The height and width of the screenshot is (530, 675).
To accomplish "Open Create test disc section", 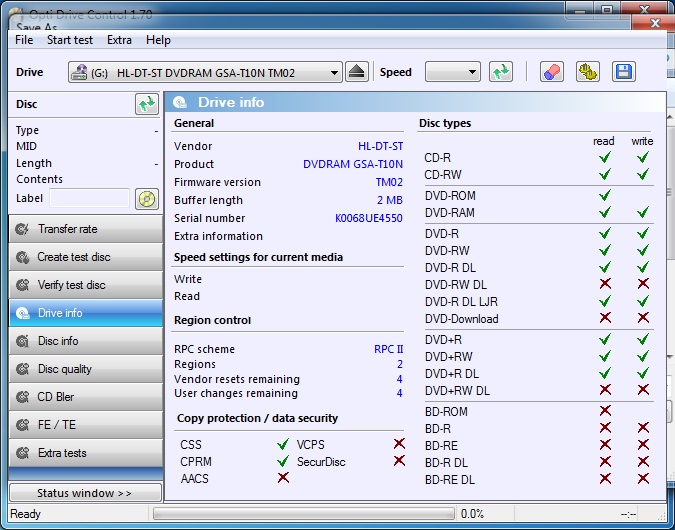I will [86, 257].
